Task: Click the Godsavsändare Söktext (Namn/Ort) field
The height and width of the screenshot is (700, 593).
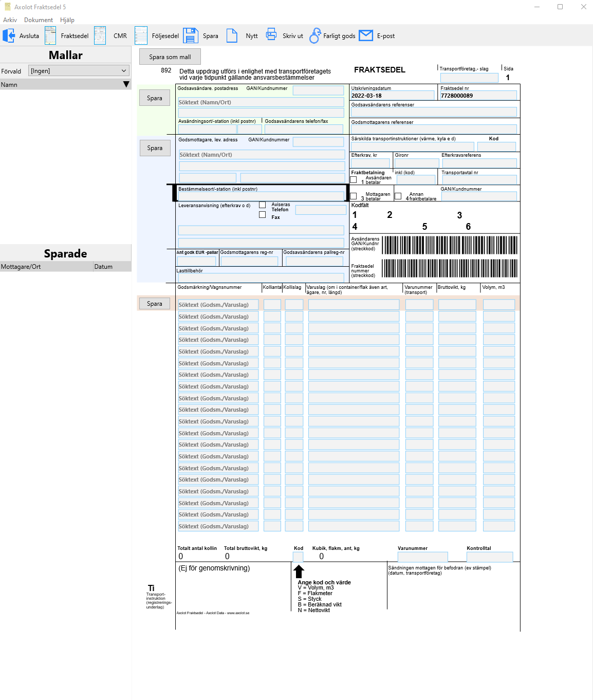Action: (x=261, y=102)
